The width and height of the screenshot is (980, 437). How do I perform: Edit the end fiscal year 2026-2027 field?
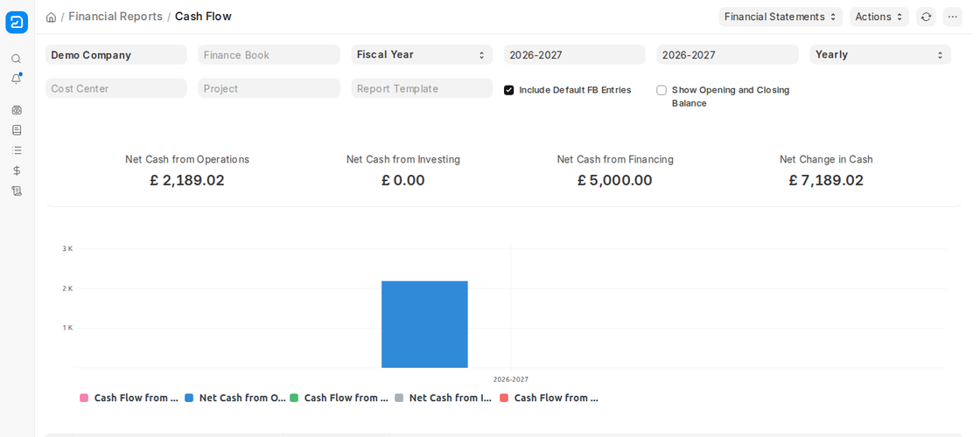[727, 54]
